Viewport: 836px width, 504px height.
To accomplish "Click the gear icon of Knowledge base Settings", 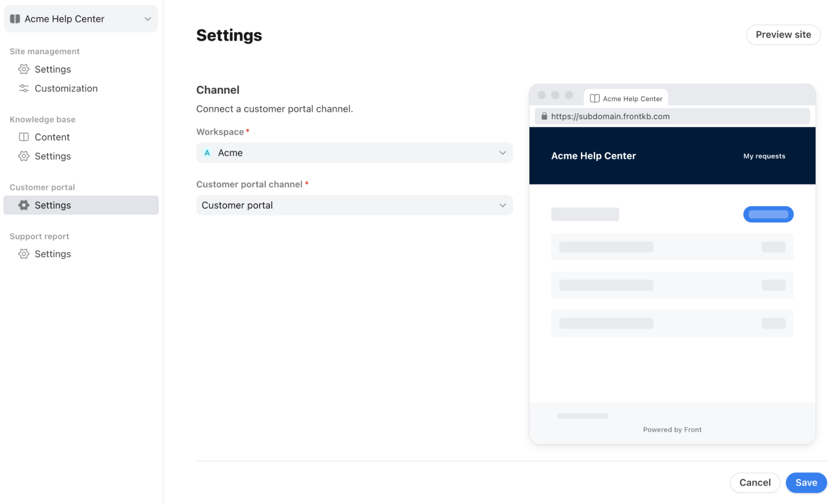I will tap(24, 156).
